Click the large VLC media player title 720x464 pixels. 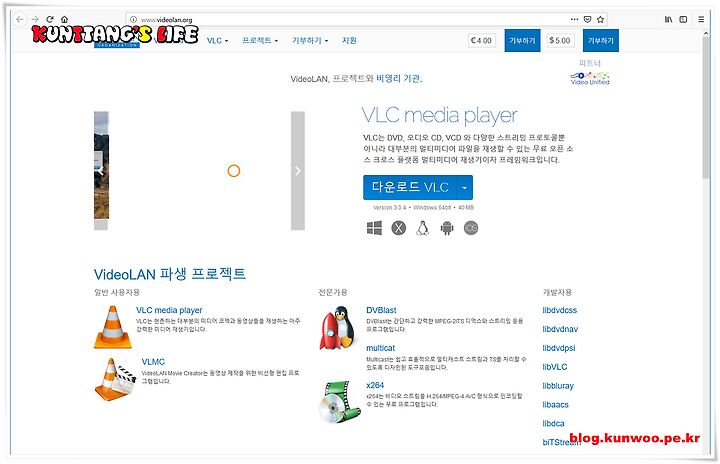coord(439,115)
